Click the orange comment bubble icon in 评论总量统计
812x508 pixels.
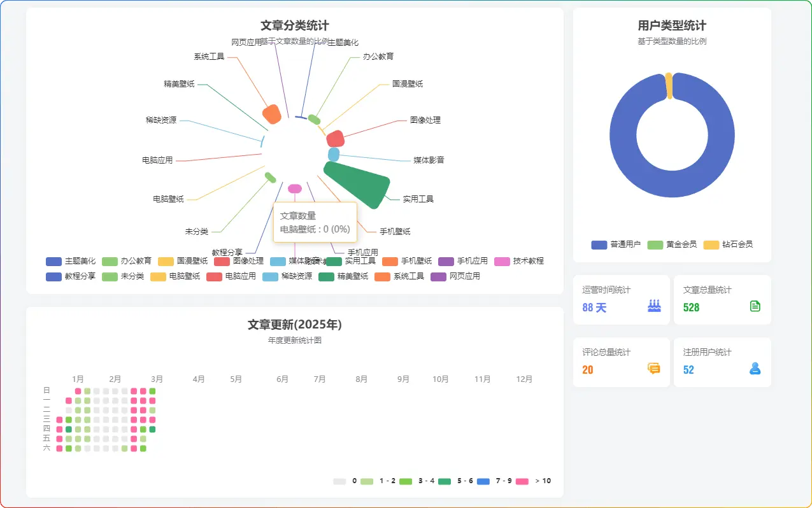pos(654,369)
